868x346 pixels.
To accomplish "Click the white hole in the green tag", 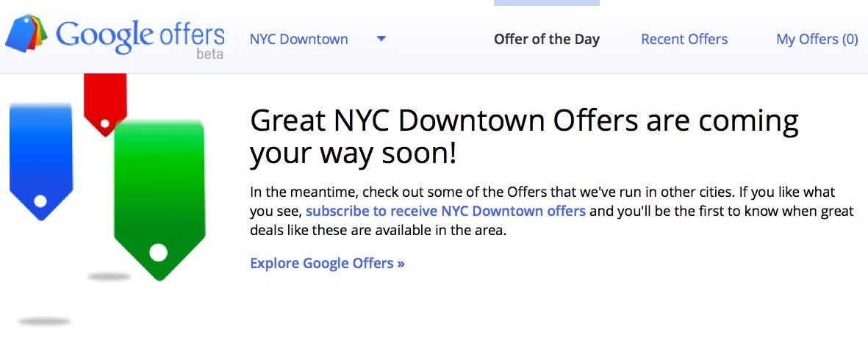I will pos(159,253).
